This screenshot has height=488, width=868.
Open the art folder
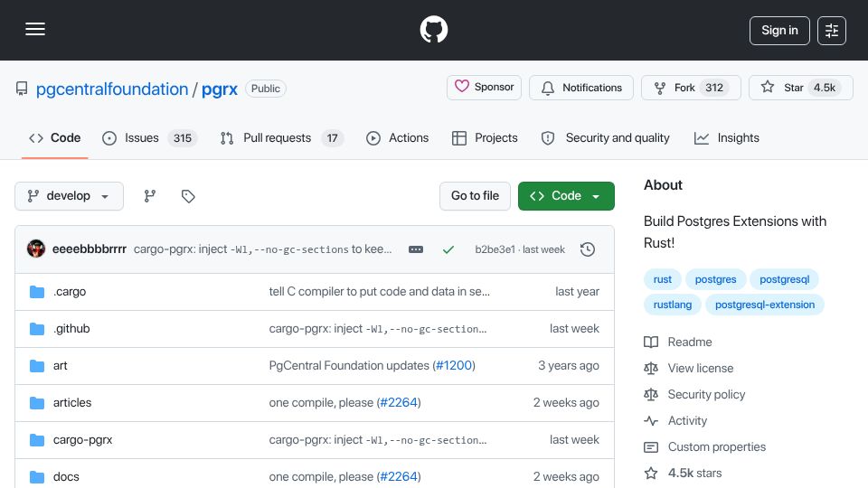(x=61, y=366)
